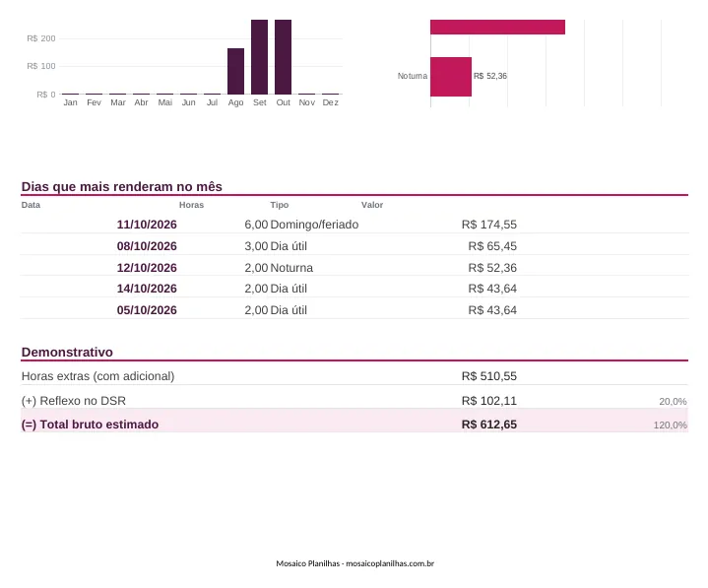Click the R$ 200 axis label

coord(41,38)
